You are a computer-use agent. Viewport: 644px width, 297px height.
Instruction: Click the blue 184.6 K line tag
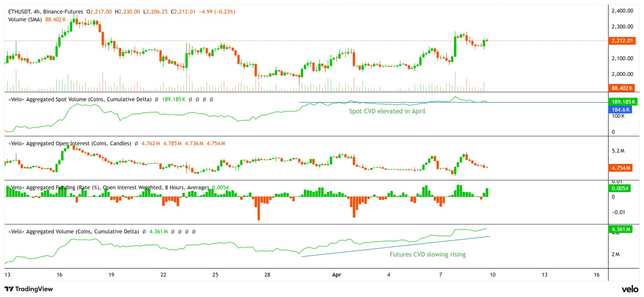620,109
